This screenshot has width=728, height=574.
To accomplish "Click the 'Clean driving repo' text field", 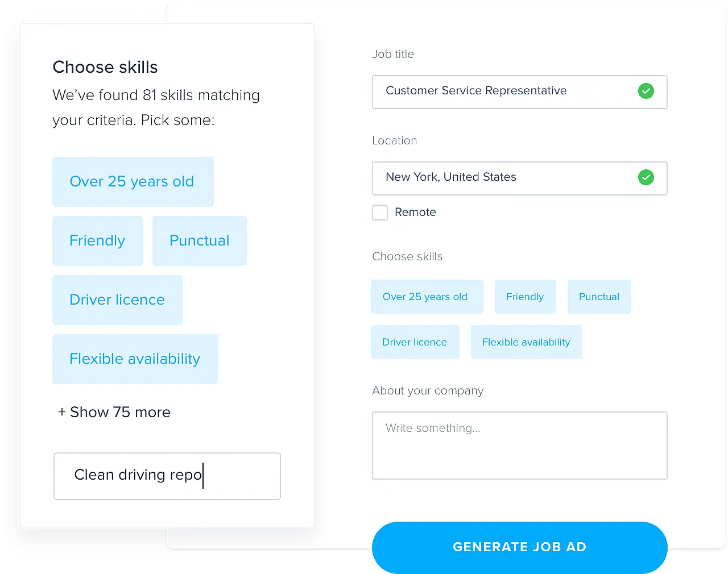I will tap(167, 476).
